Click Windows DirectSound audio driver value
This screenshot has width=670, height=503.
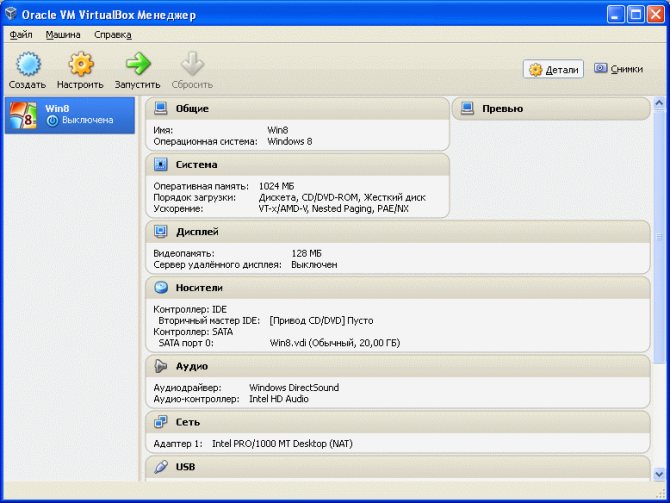(x=294, y=388)
